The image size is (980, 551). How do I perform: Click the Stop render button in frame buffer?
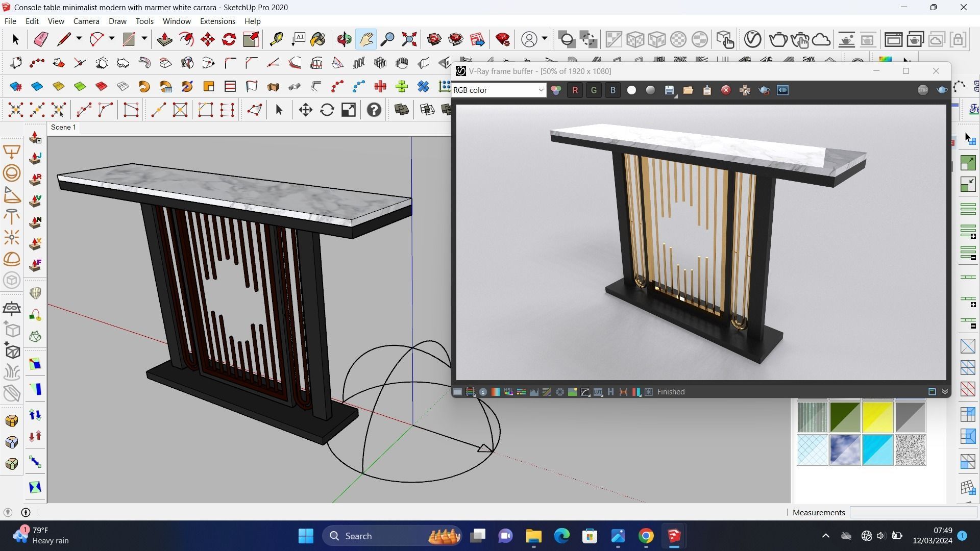coord(923,90)
